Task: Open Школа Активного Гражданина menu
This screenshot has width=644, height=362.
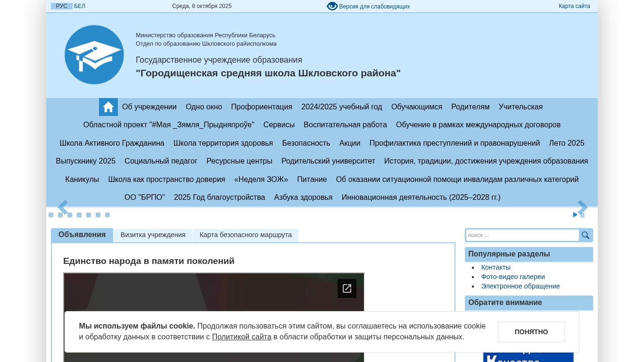Action: (112, 143)
